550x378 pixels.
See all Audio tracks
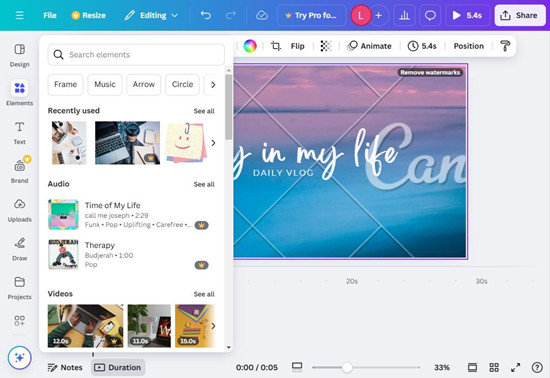point(204,184)
